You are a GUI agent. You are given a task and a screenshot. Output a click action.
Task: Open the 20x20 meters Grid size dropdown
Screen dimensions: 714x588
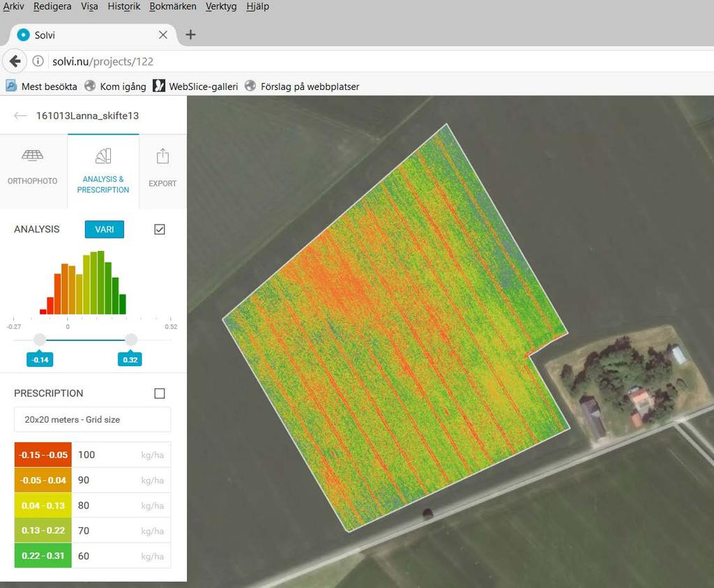pyautogui.click(x=93, y=419)
